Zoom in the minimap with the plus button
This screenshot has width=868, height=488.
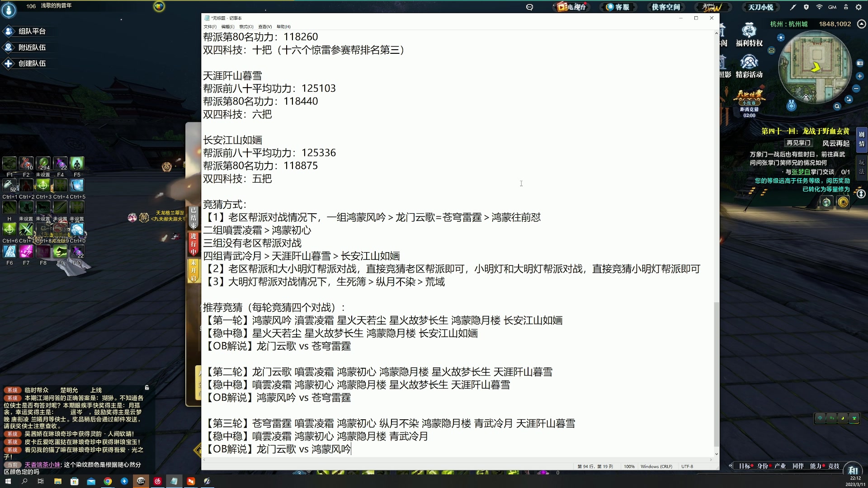pos(859,75)
